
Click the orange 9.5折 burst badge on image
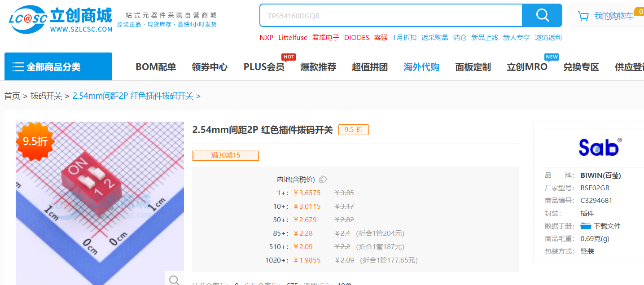35,141
